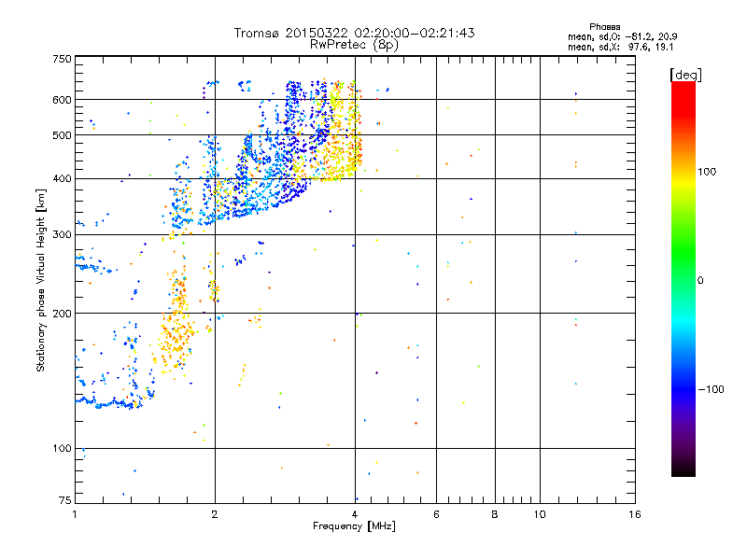Click the y-axis tick label '300'

[x=62, y=235]
